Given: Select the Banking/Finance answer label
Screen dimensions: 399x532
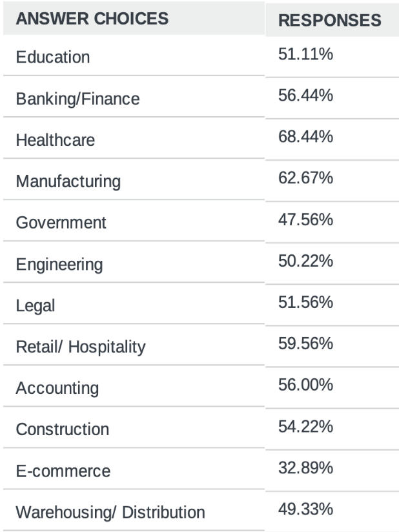Looking at the screenshot, I should pyautogui.click(x=77, y=99).
